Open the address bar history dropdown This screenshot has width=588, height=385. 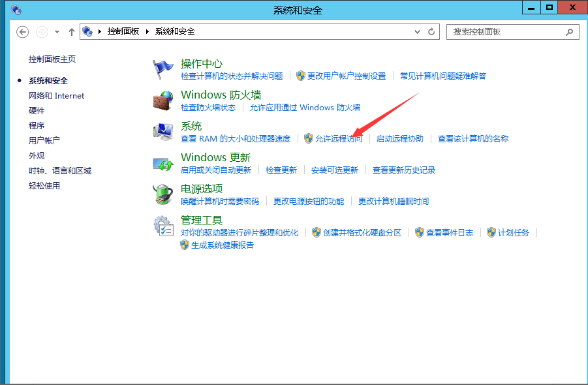coord(418,31)
